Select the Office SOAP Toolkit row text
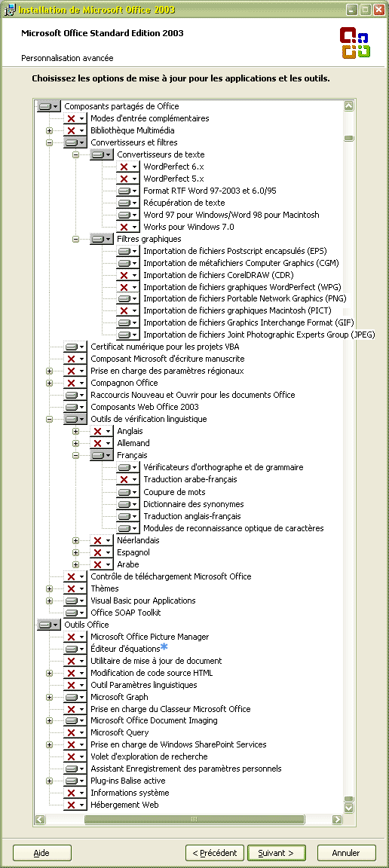Screen dimensions: 389x868 (x=126, y=613)
